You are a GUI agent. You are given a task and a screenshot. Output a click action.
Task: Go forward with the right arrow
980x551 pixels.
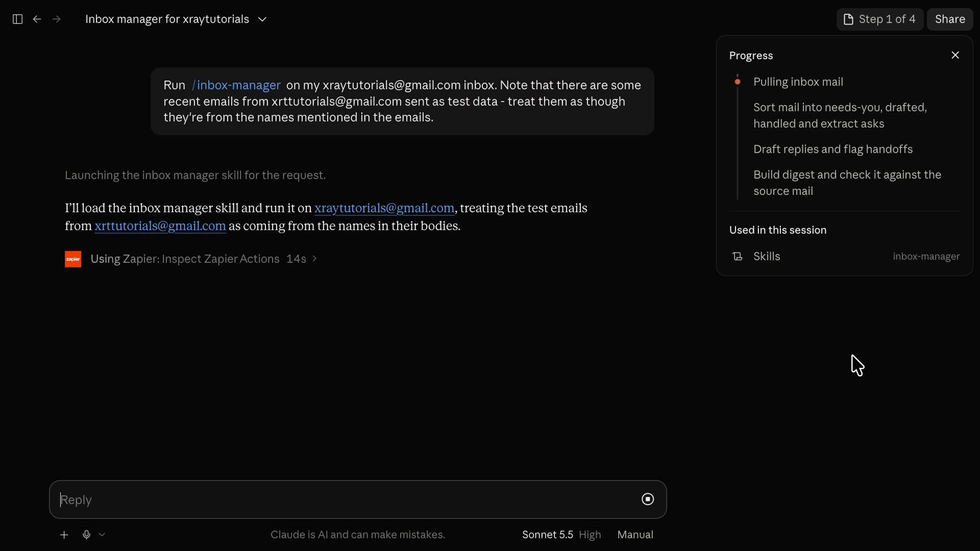pos(57,19)
